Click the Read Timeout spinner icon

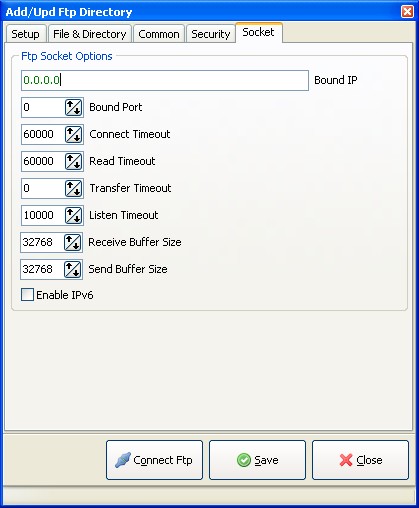pyautogui.click(x=73, y=161)
